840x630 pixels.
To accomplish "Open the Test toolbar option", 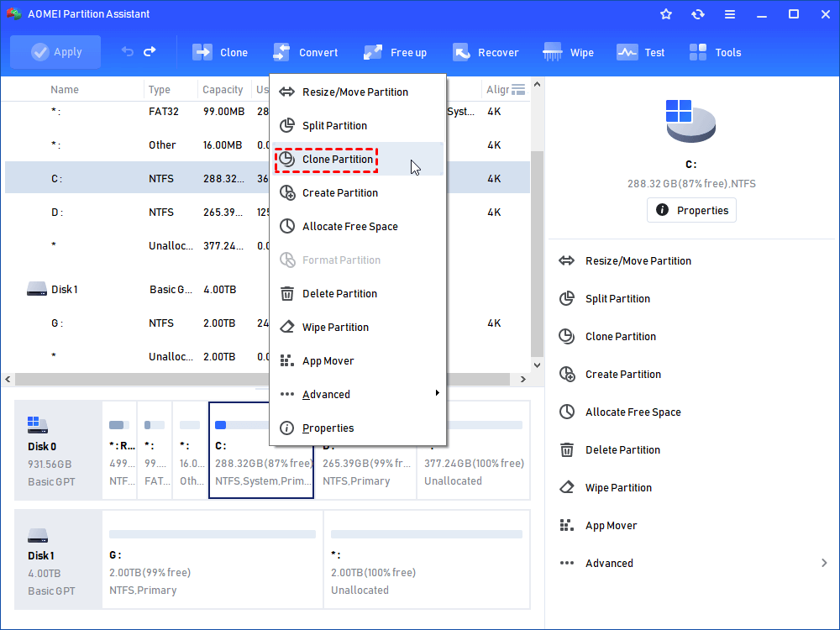I will point(641,52).
